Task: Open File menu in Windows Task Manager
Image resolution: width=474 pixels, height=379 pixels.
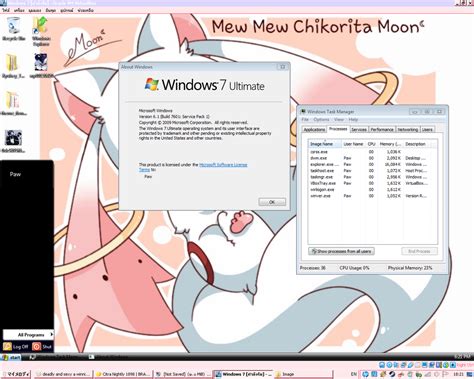Action: click(x=305, y=119)
